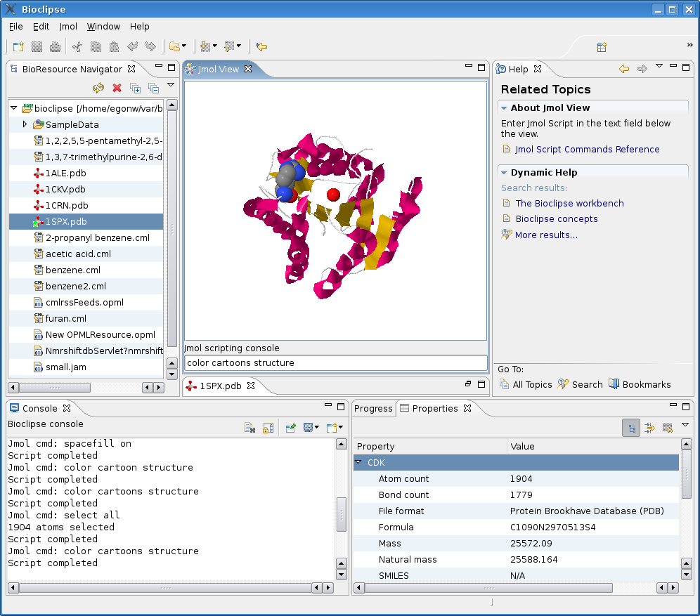This screenshot has width=700, height=616.
Task: Click the clear console icon
Action: [249, 428]
